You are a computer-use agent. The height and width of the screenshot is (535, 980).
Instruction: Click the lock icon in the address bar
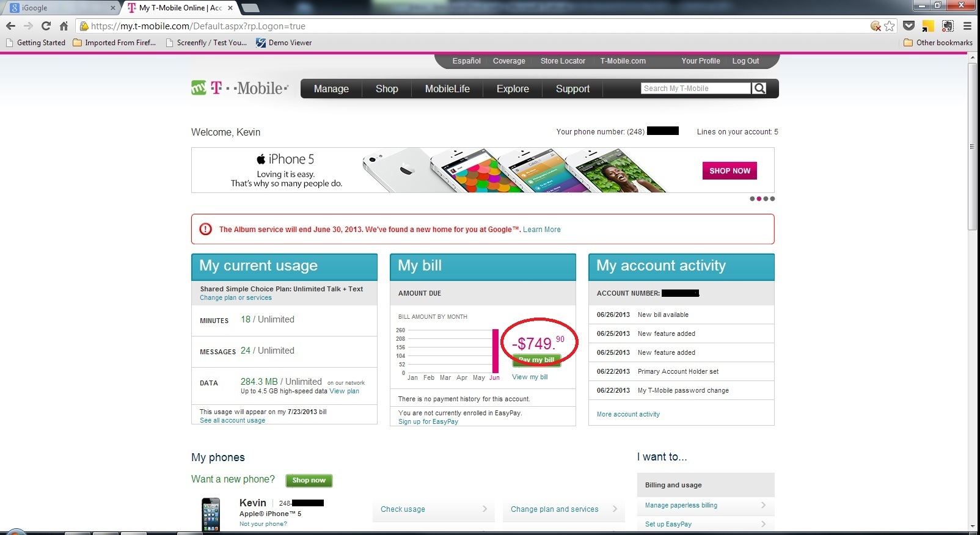[x=84, y=26]
